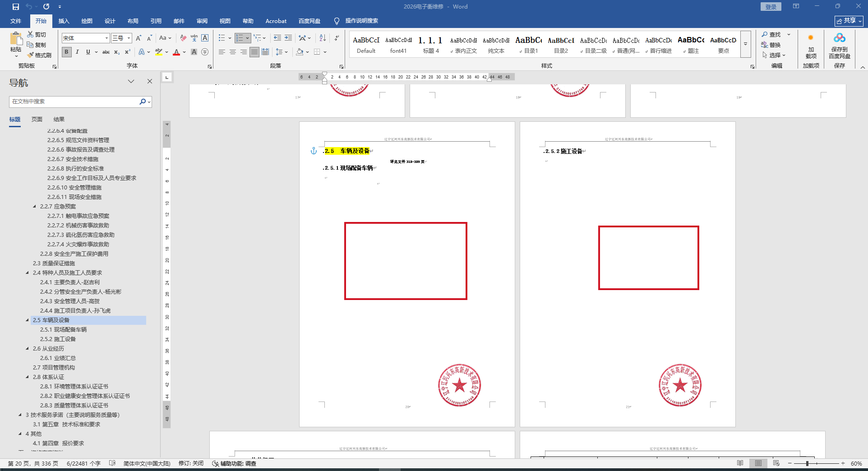The width and height of the screenshot is (868, 471).
Task: Open the 布局 ribbon tab
Action: click(x=133, y=21)
